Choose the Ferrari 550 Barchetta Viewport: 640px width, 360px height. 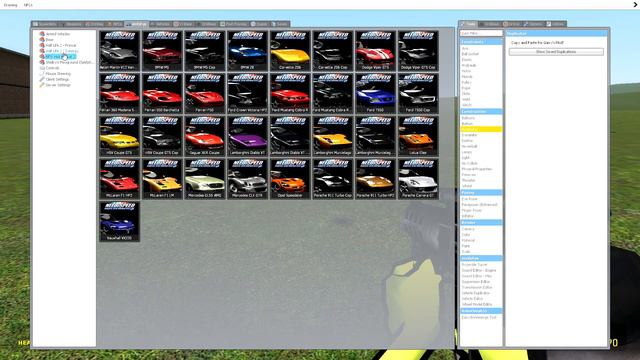click(x=162, y=93)
